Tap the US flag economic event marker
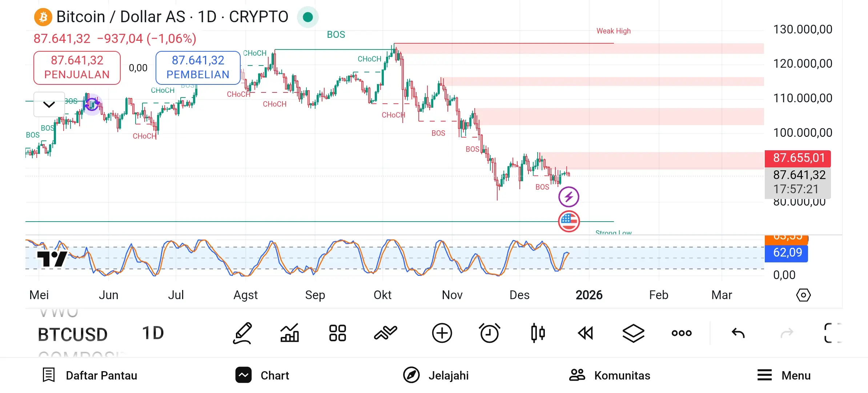 coord(569,221)
